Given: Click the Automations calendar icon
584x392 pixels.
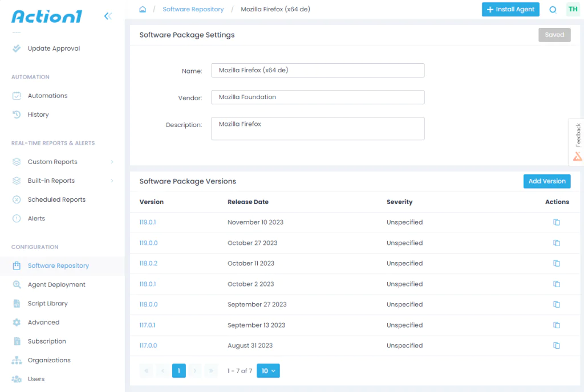Looking at the screenshot, I should point(17,96).
